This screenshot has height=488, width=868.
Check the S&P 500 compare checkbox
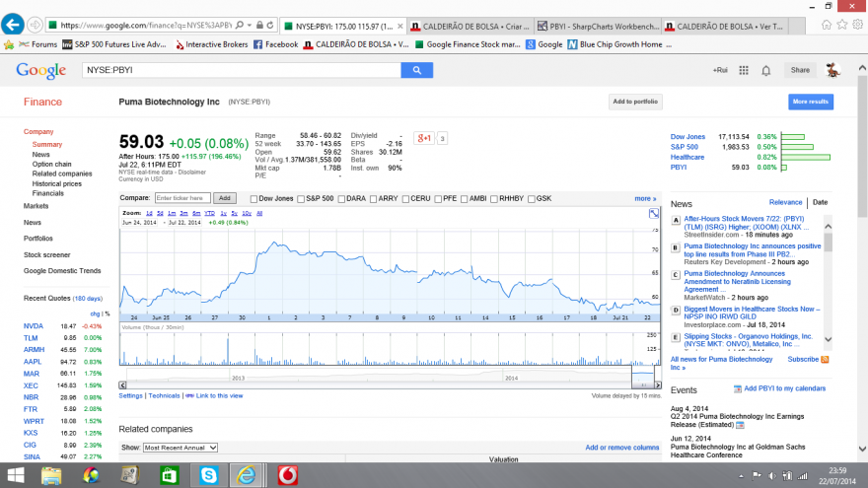coord(301,198)
